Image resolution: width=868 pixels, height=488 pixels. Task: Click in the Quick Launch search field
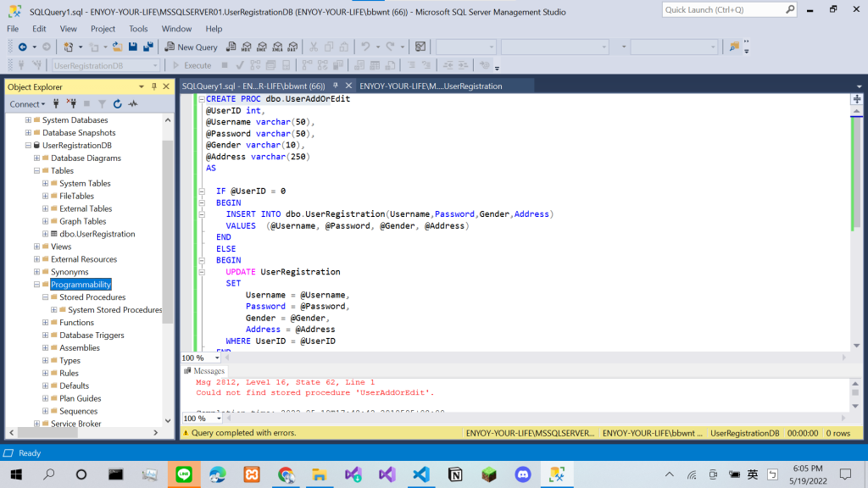click(723, 9)
